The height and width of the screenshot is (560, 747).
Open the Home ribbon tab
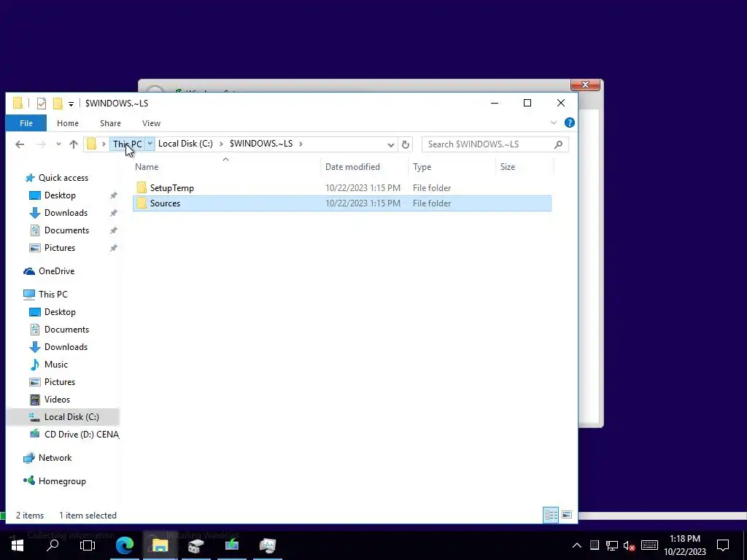coord(68,123)
